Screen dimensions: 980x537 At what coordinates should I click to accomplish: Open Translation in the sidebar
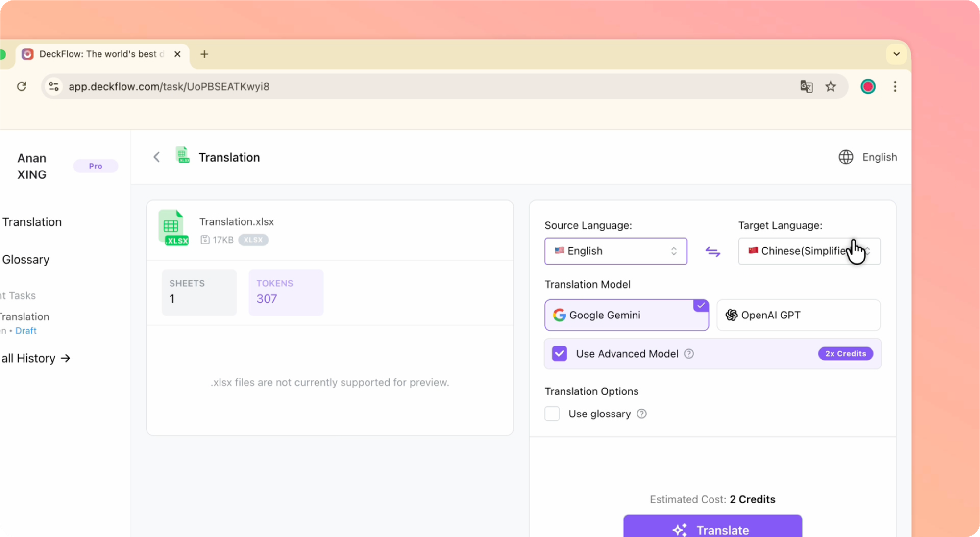(32, 222)
